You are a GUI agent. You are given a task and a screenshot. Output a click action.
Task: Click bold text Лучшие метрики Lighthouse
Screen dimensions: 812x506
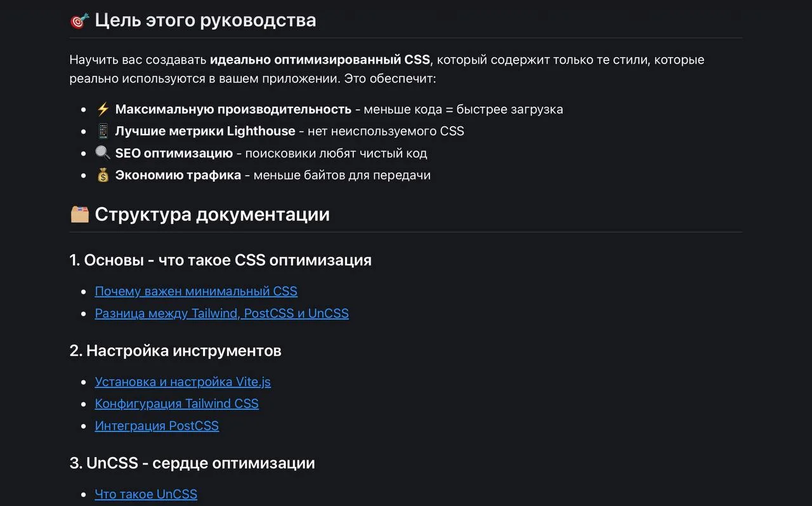(205, 131)
